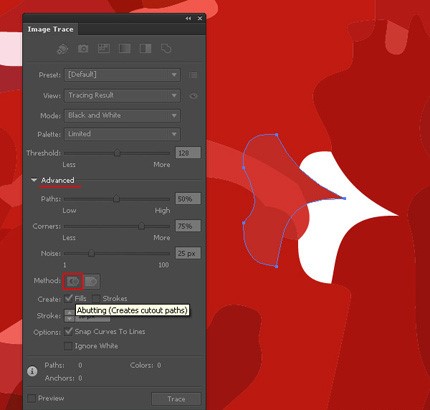This screenshot has width=430, height=410.
Task: Open the Mode dropdown
Action: tap(122, 116)
